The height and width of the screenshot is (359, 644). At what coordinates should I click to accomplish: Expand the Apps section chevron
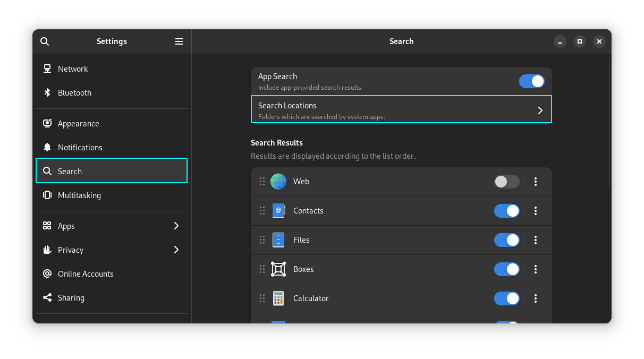(x=176, y=226)
